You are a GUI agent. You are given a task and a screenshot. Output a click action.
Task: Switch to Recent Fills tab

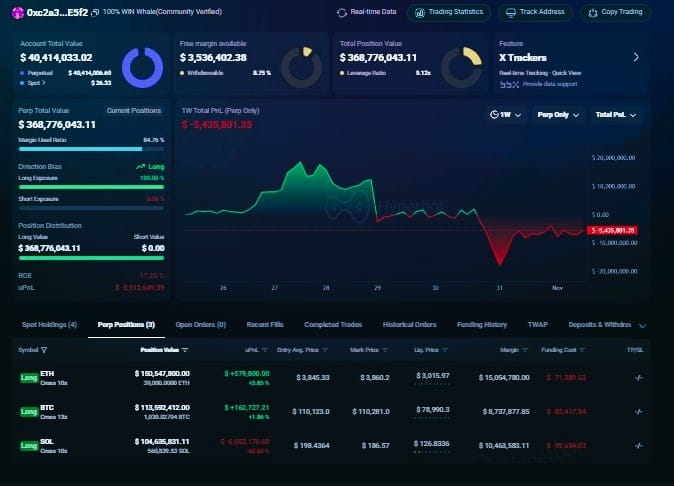(265, 324)
